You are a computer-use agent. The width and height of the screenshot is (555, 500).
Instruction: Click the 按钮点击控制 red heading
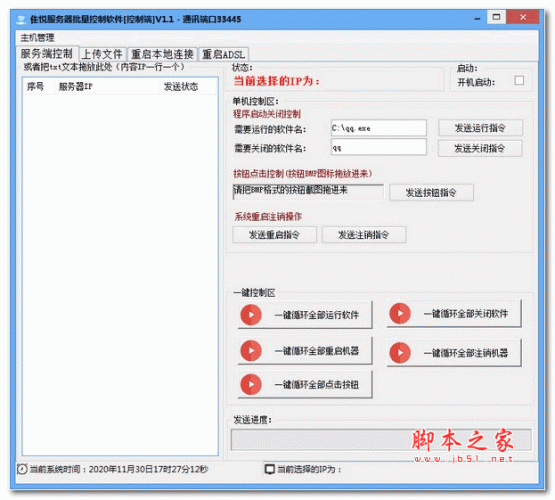(x=302, y=173)
